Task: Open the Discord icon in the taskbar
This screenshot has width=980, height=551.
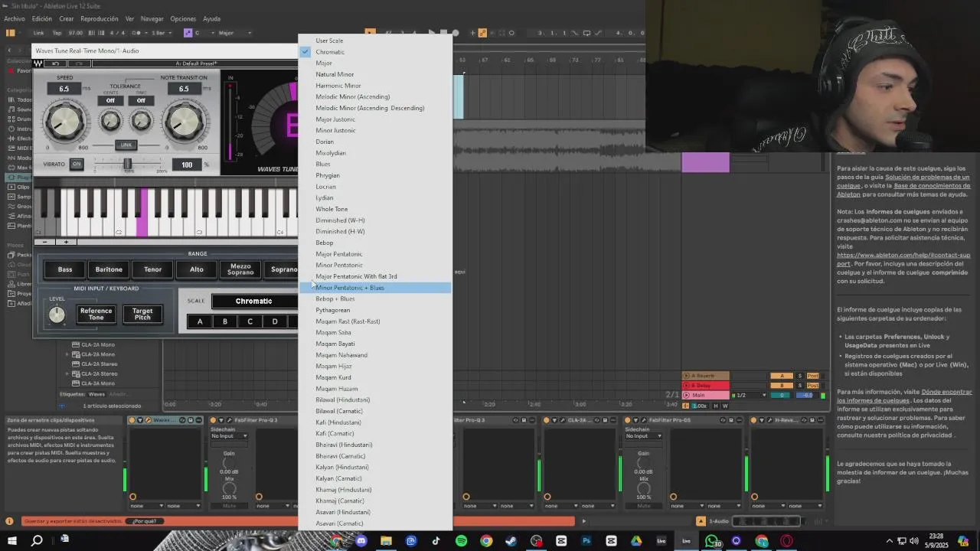Action: tap(361, 541)
